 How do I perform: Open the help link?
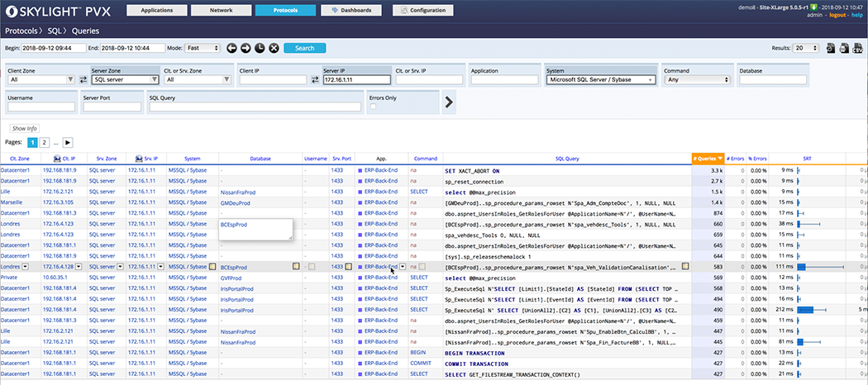tap(857, 15)
